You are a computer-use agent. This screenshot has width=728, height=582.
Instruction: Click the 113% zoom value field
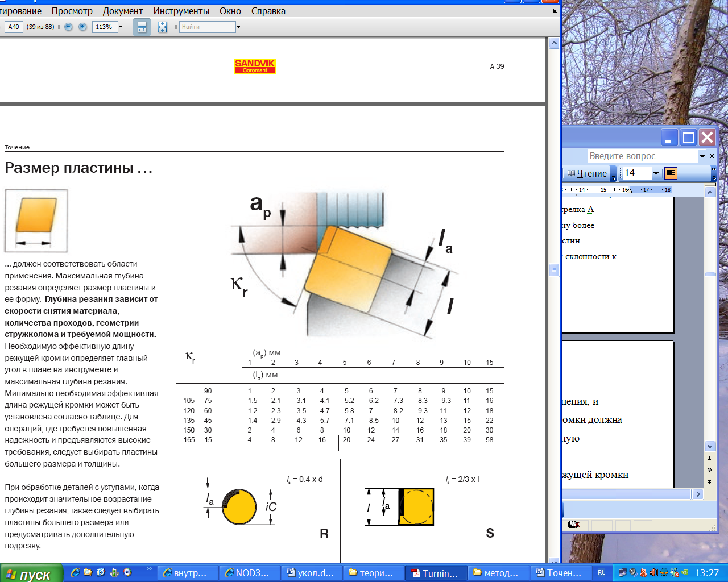point(105,27)
